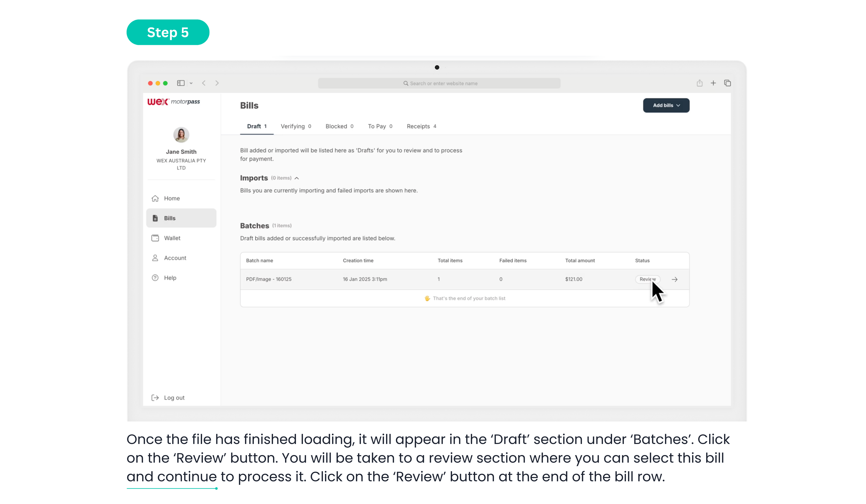Go to the Account page
This screenshot has height=504, width=866.
(x=175, y=258)
